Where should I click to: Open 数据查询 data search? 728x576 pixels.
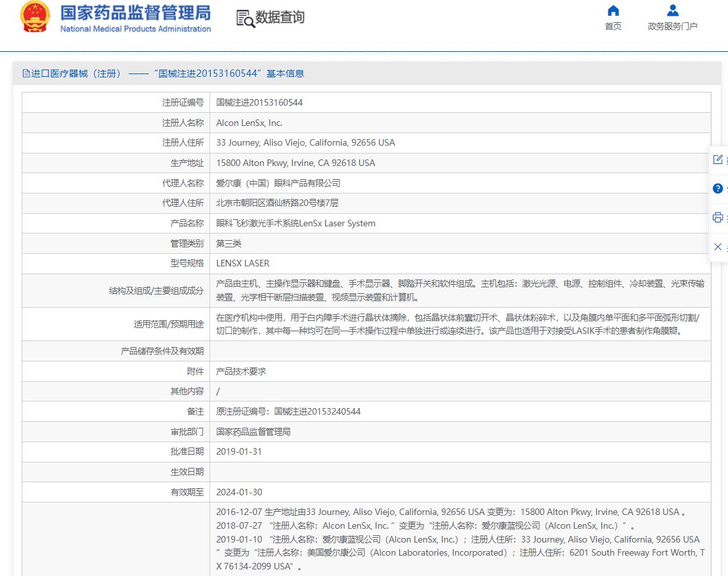tap(270, 18)
